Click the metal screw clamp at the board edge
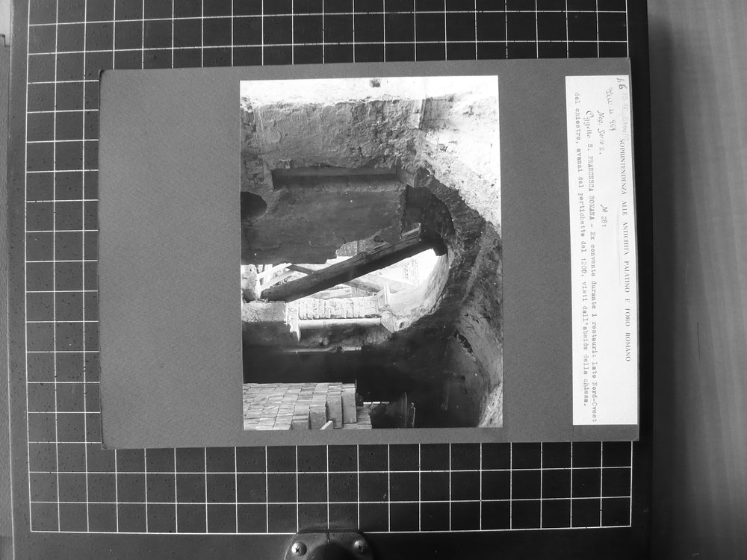Screen dimensions: 747x560 coord(328,546)
